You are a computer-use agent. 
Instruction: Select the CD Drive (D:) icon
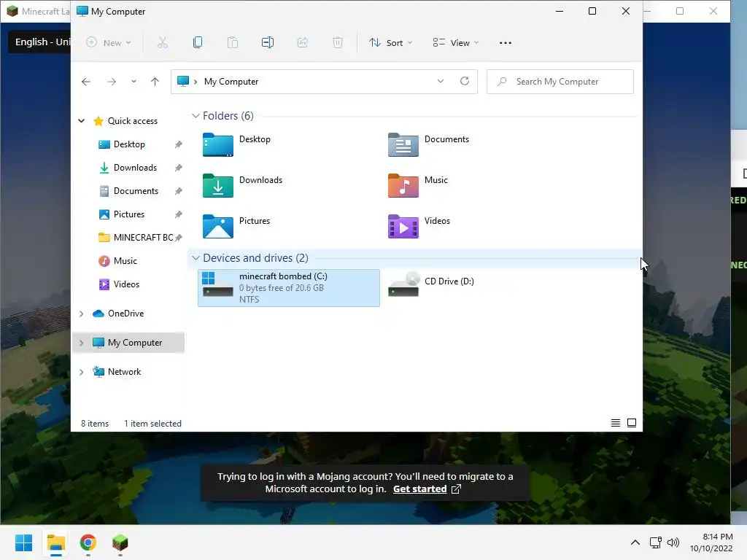pos(403,284)
